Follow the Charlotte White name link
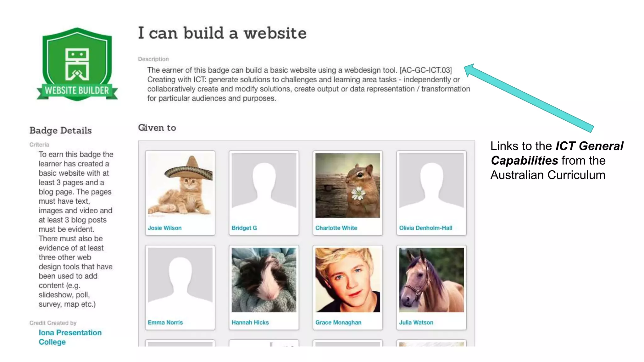The height and width of the screenshot is (362, 644). point(336,228)
